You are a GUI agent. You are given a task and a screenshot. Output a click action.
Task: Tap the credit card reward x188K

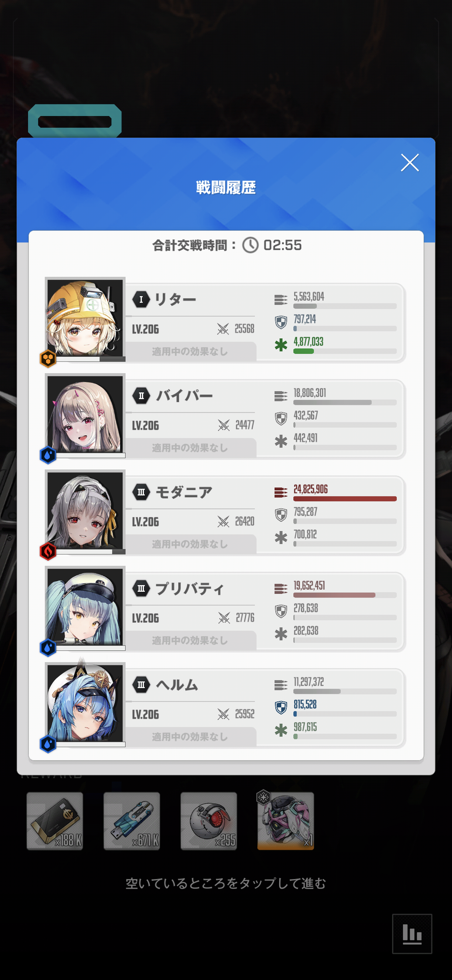point(55,821)
